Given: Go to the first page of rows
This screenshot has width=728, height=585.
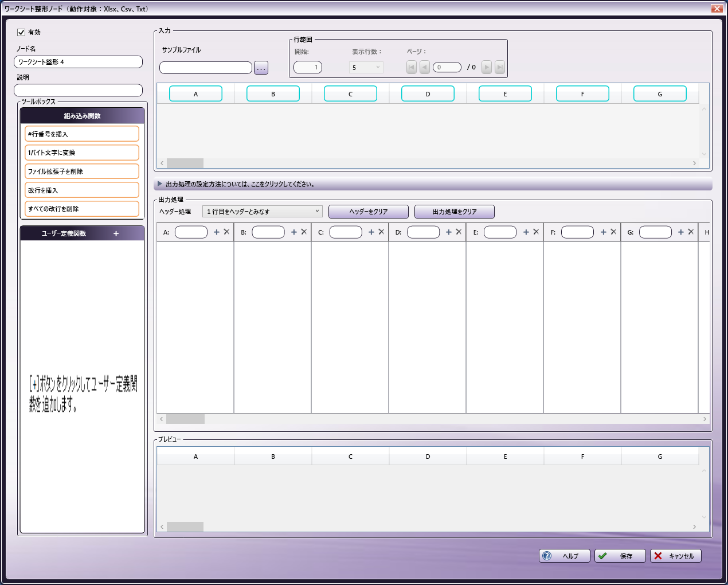Looking at the screenshot, I should (x=412, y=67).
